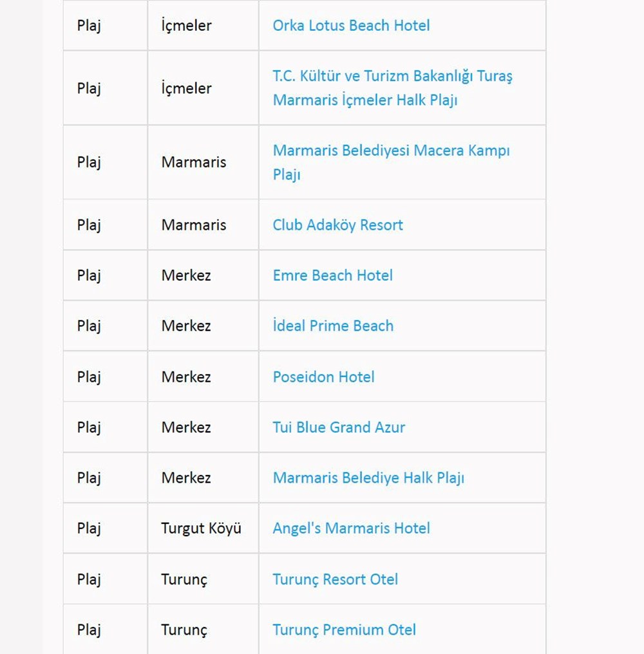The height and width of the screenshot is (654, 644).
Task: Open Marmaris Belediye Halk Plajı link
Action: click(x=368, y=478)
